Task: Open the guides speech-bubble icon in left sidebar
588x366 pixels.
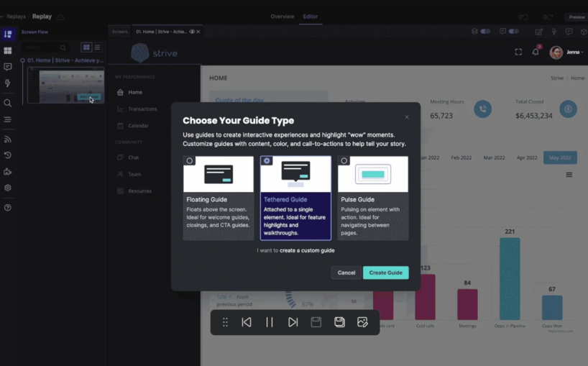Action: tap(7, 67)
